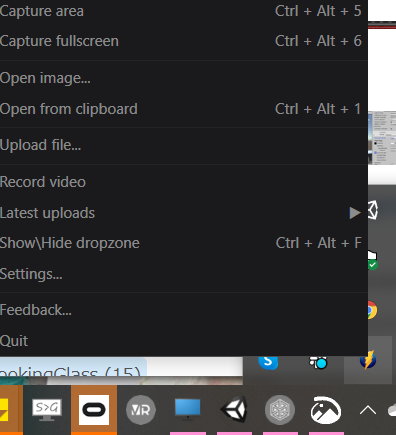Show hidden system tray icons
The width and height of the screenshot is (396, 435).
[368, 410]
